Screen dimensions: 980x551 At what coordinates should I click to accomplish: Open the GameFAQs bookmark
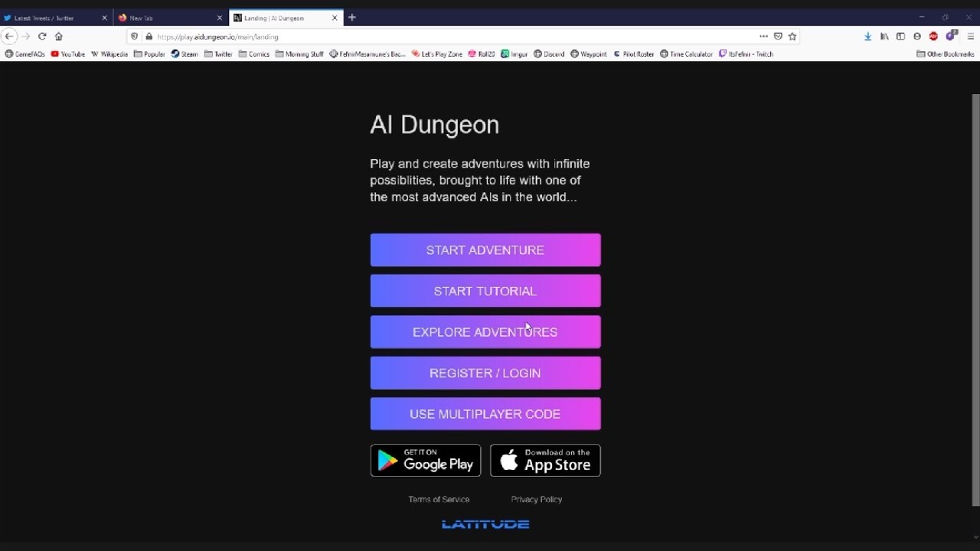[24, 54]
